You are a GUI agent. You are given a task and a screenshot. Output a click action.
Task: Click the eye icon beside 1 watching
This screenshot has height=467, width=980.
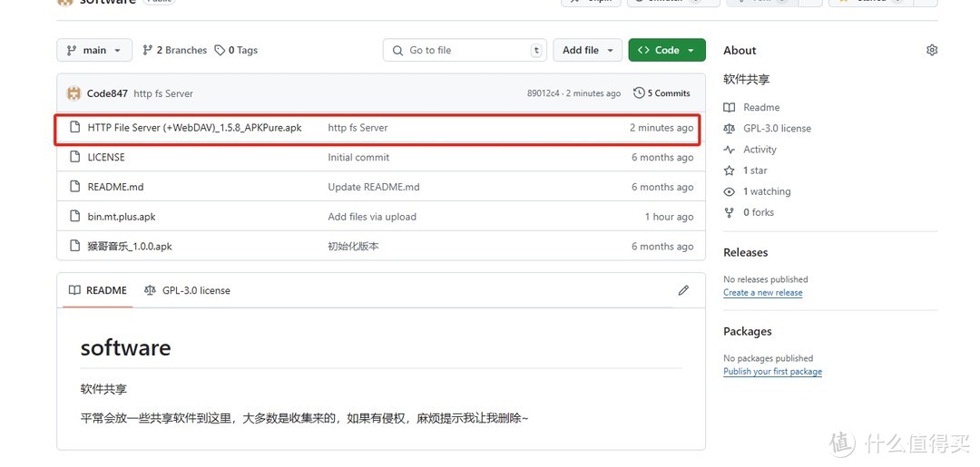(729, 191)
